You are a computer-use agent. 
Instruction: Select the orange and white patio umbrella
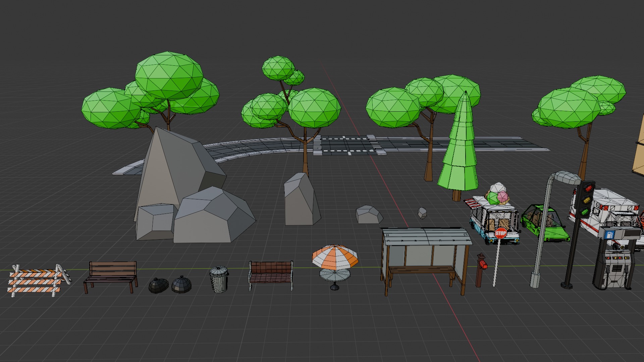click(335, 257)
